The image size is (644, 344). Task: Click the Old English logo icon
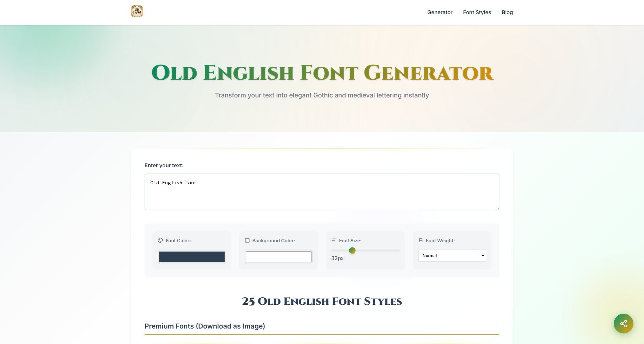tap(137, 12)
